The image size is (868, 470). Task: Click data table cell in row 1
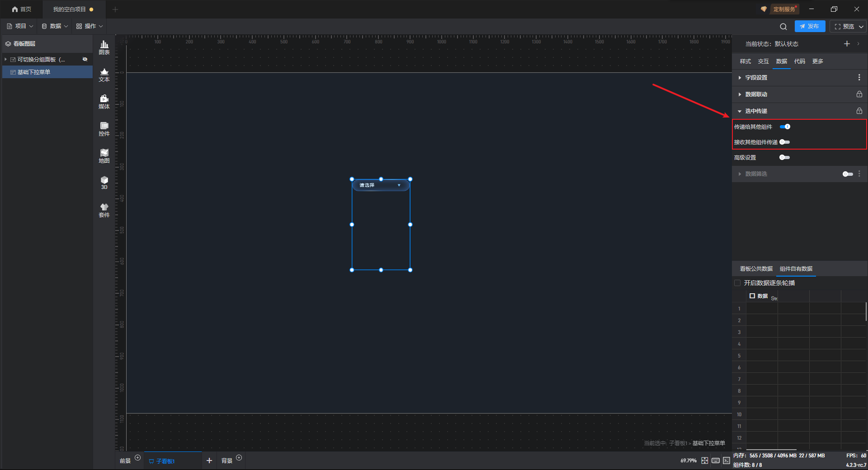(x=762, y=309)
